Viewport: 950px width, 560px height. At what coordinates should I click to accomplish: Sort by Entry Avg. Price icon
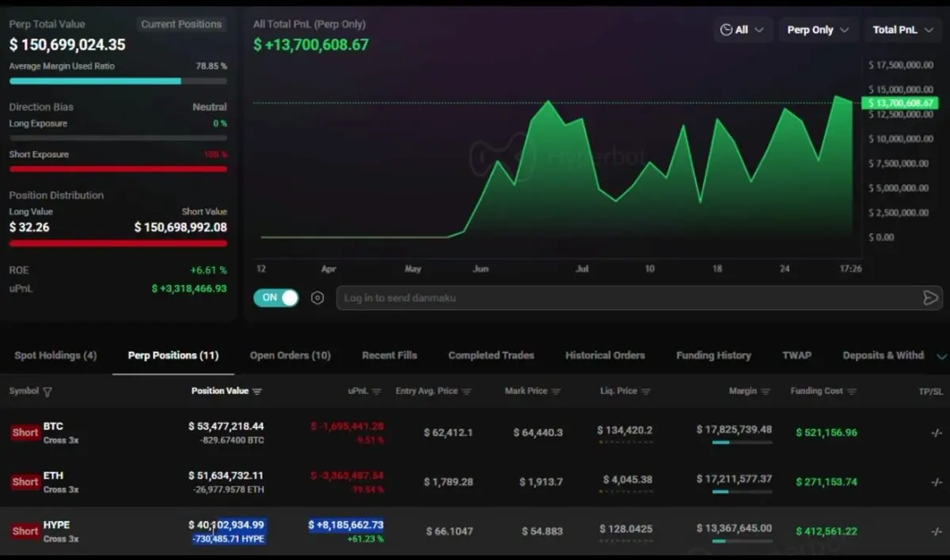[x=467, y=392]
